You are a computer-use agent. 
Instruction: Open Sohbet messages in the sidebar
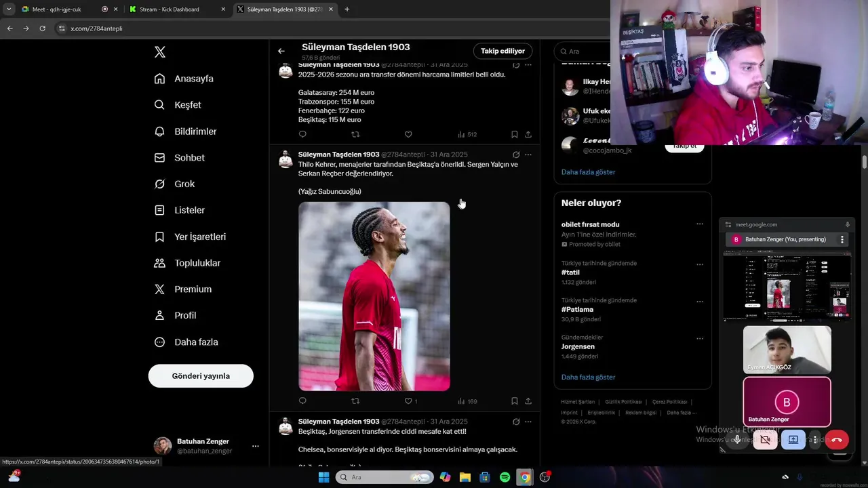tap(179, 158)
